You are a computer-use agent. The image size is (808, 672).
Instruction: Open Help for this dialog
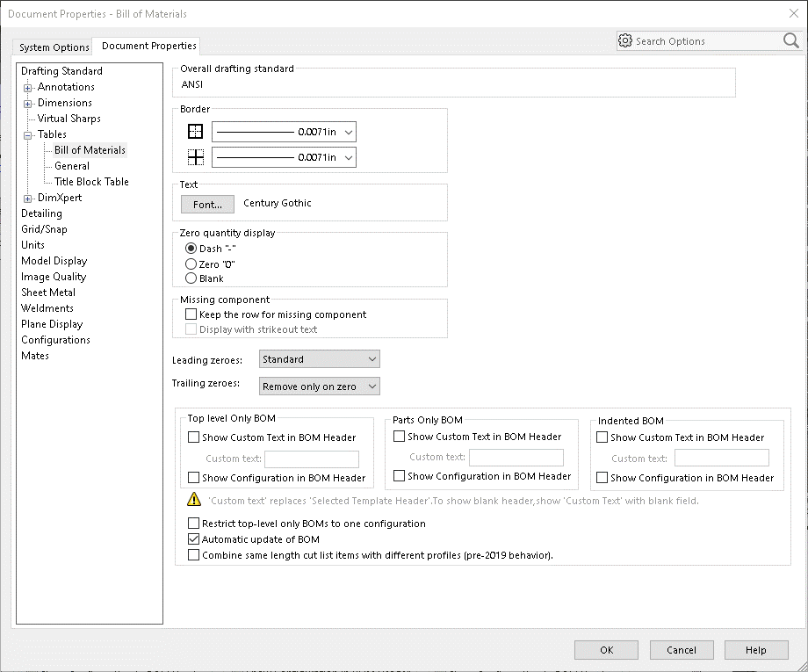click(x=756, y=650)
